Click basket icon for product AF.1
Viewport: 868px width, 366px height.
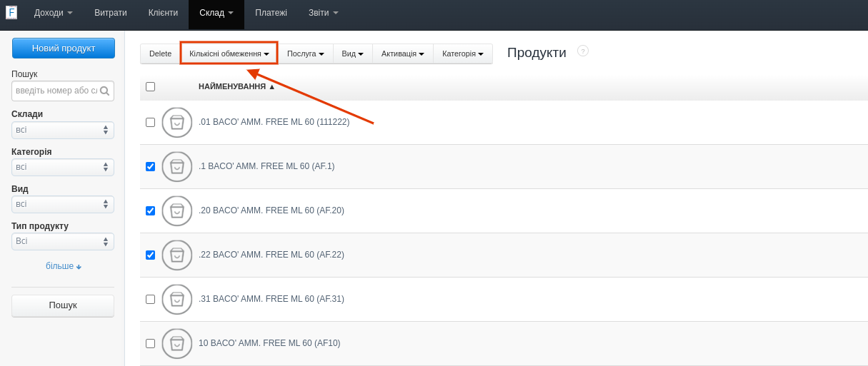click(x=177, y=167)
